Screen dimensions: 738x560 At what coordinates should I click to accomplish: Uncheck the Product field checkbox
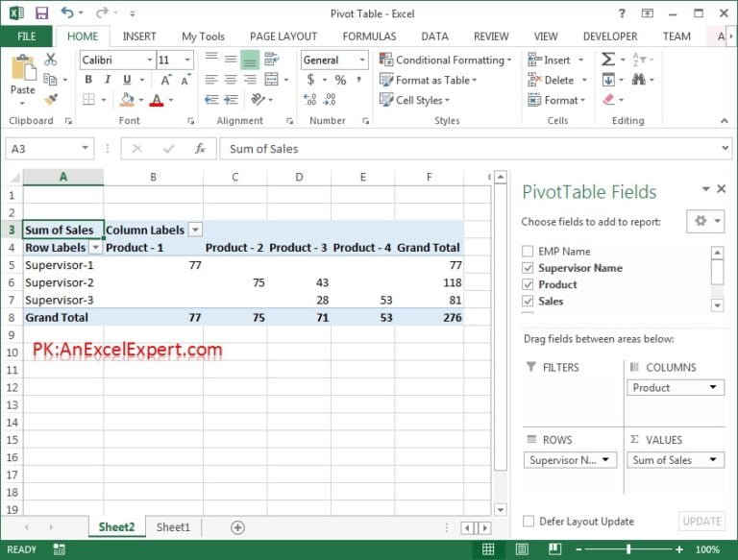[x=528, y=284]
